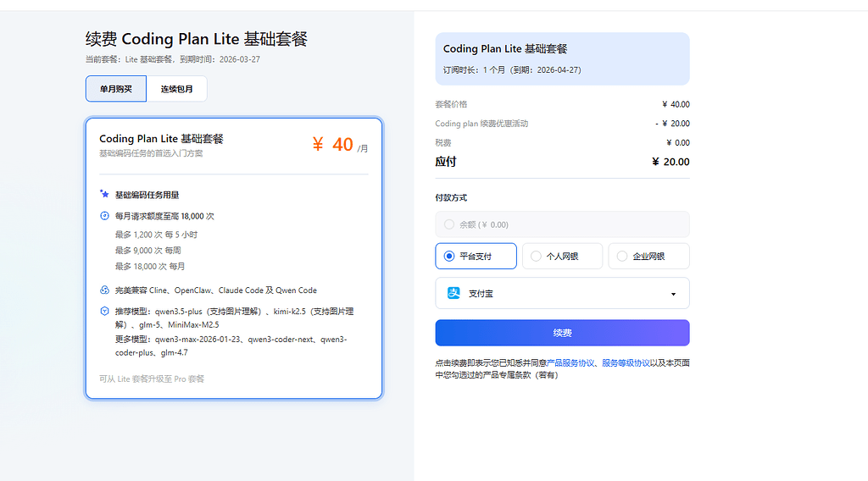Click the 税费 ¥ 0.00 value
868x481 pixels.
click(x=678, y=142)
